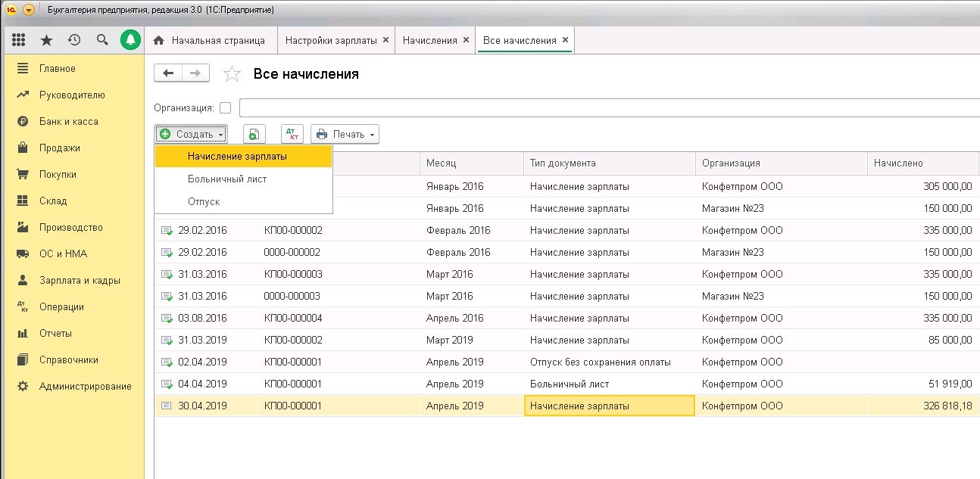Click the back arrow navigation button

click(x=168, y=73)
